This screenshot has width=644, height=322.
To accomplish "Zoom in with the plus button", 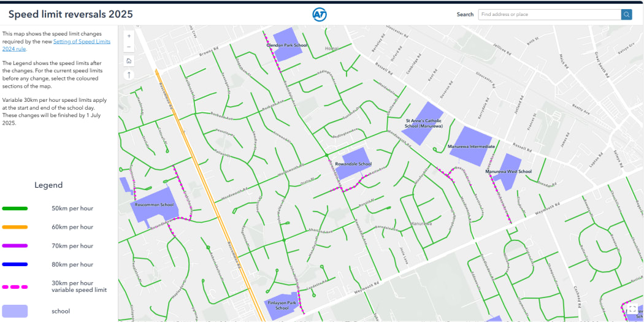I will click(129, 36).
